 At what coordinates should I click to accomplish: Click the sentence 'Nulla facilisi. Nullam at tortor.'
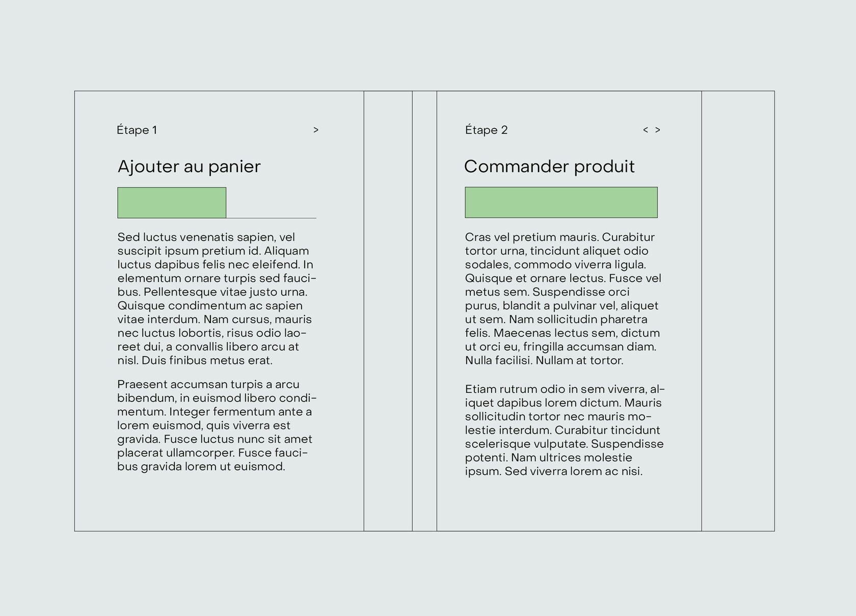(544, 361)
